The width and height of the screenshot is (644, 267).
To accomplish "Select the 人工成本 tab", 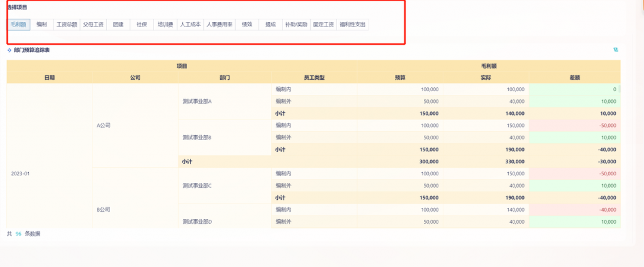I will click(190, 25).
